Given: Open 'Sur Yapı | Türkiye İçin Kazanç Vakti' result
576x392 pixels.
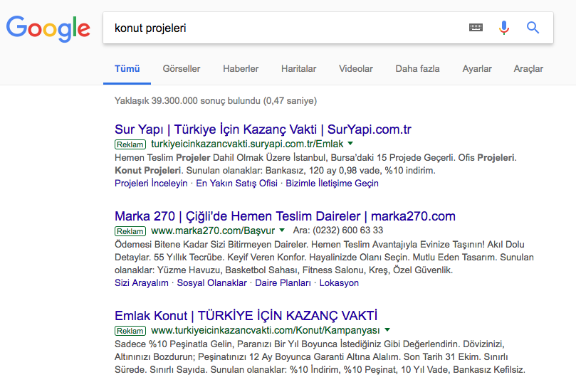Looking at the screenshot, I should point(263,129).
